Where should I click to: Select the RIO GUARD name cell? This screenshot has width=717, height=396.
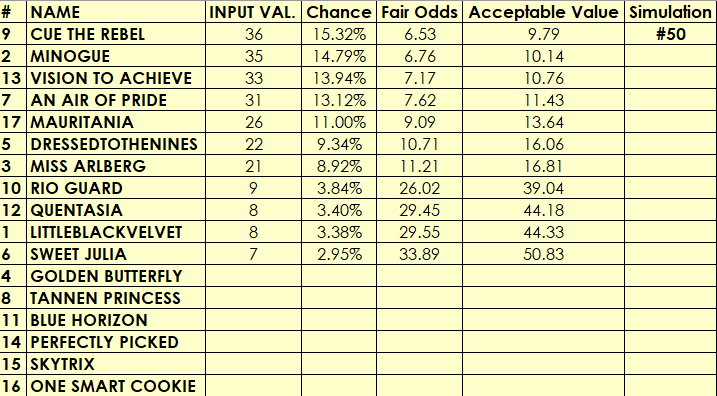(116, 187)
